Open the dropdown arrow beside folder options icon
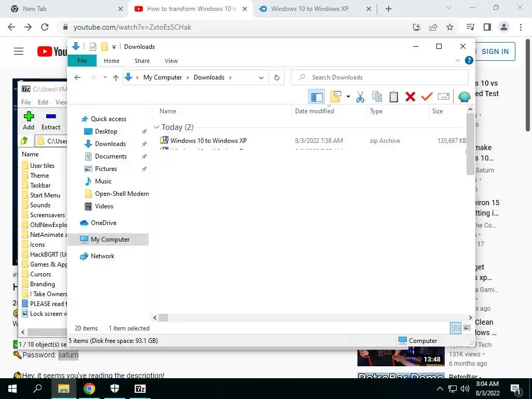 coord(348,97)
